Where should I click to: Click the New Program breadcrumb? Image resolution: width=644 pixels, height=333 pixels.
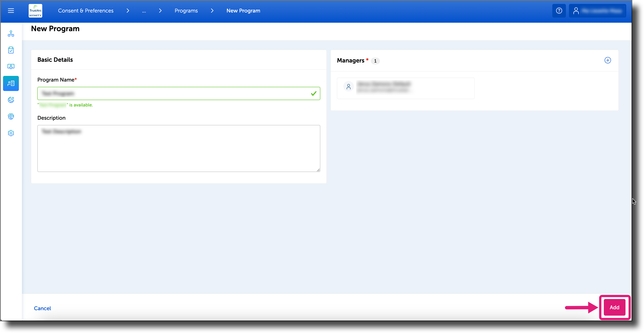(x=243, y=11)
